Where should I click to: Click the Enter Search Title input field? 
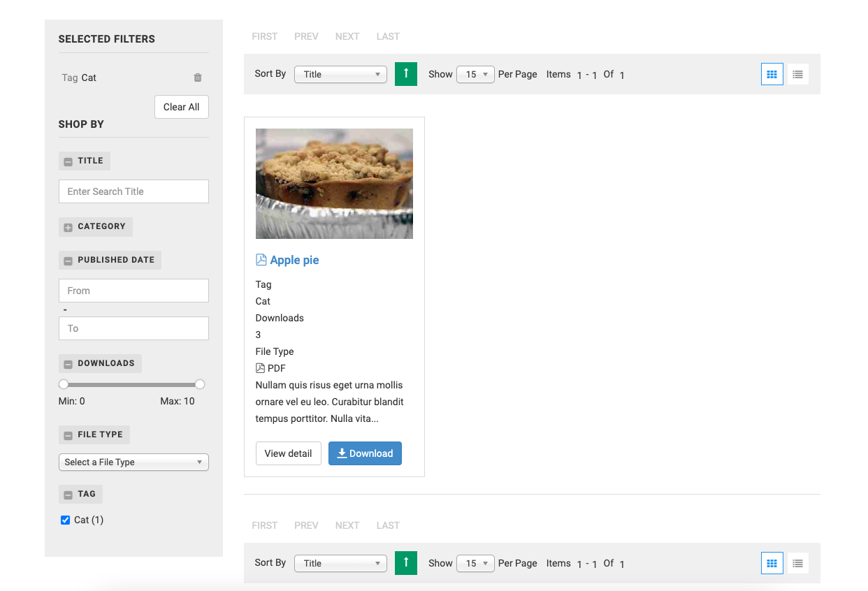[133, 191]
